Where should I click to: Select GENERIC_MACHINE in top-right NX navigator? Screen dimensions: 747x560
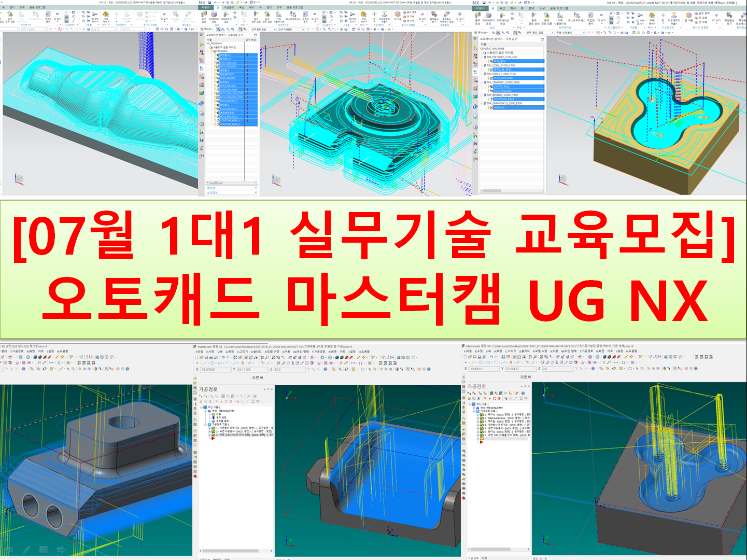(x=492, y=49)
